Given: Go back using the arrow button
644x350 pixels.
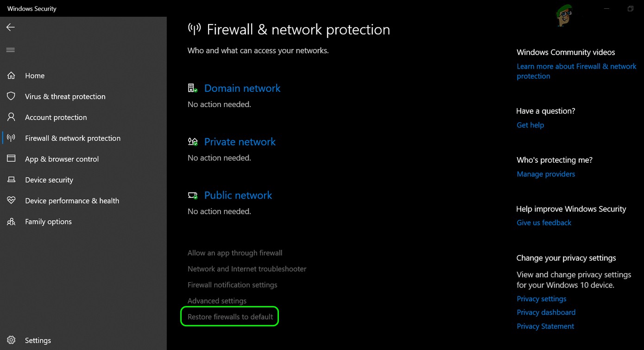Looking at the screenshot, I should click(10, 27).
